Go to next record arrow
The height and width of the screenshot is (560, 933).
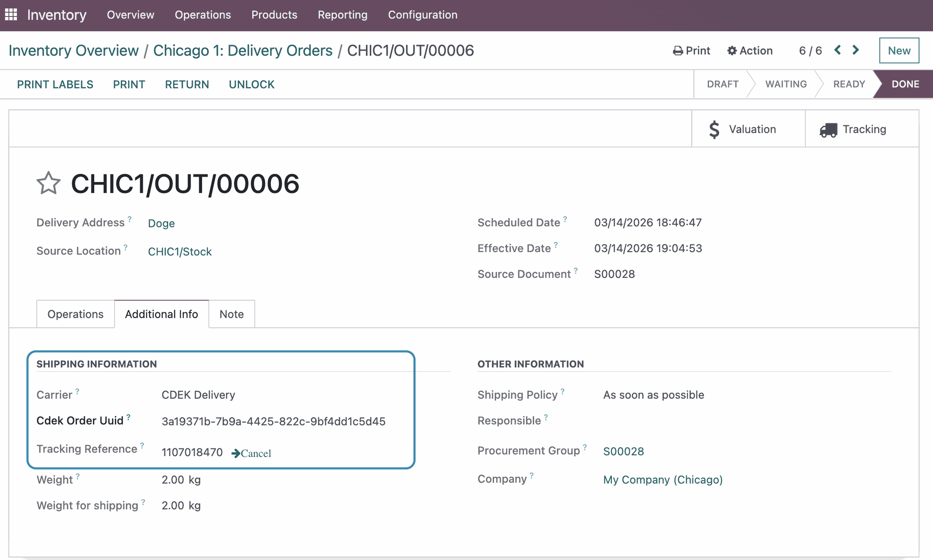tap(856, 50)
